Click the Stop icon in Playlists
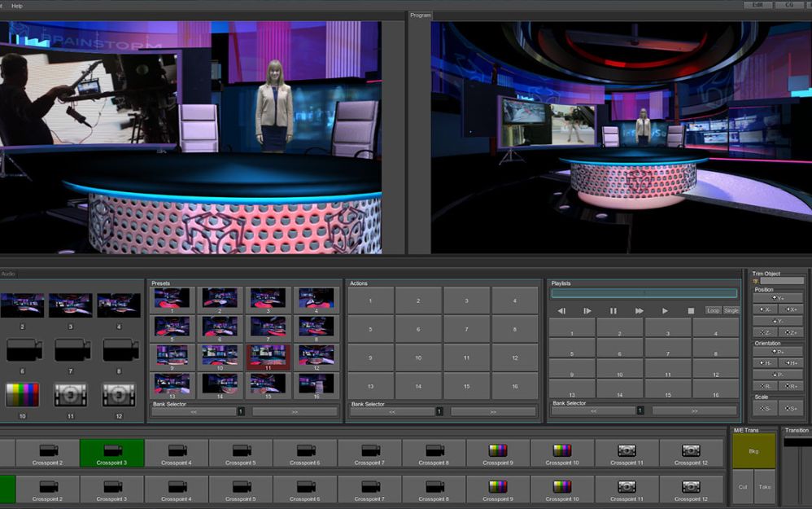The height and width of the screenshot is (509, 812). click(691, 311)
